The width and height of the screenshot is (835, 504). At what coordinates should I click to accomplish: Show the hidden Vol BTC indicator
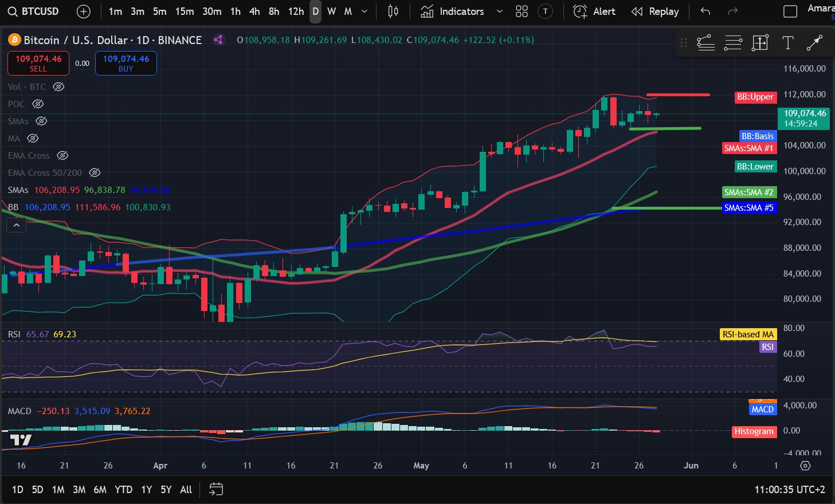[x=58, y=87]
